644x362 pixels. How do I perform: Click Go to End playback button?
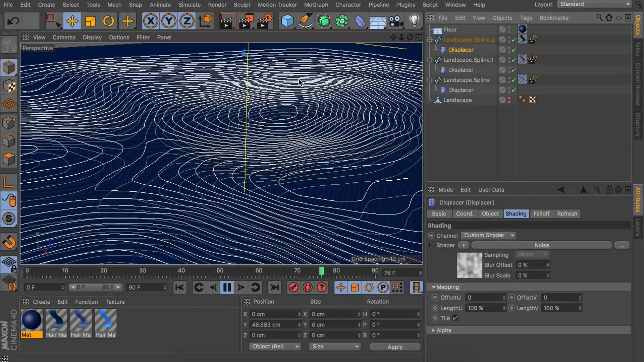(274, 287)
